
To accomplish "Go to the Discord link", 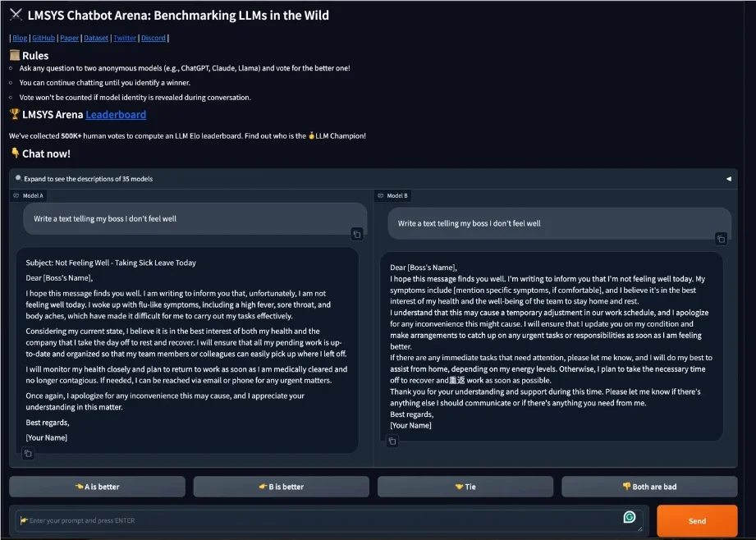I will pos(153,38).
